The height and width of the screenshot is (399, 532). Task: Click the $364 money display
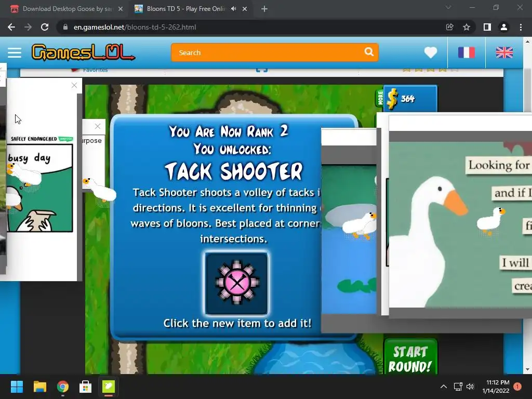[x=410, y=98]
